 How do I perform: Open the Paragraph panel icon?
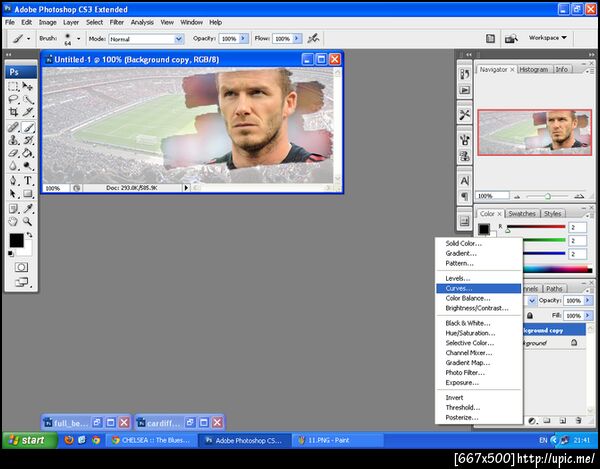pyautogui.click(x=465, y=197)
